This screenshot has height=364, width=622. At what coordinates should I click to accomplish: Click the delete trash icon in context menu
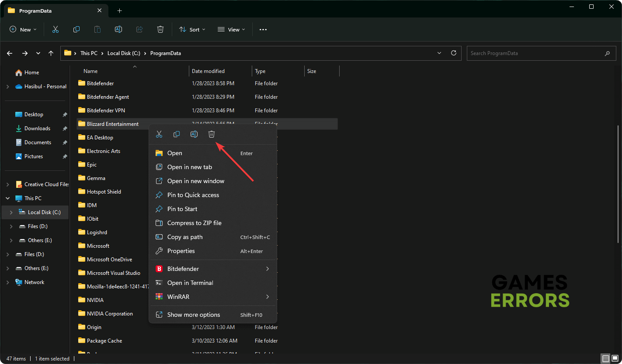pos(212,135)
